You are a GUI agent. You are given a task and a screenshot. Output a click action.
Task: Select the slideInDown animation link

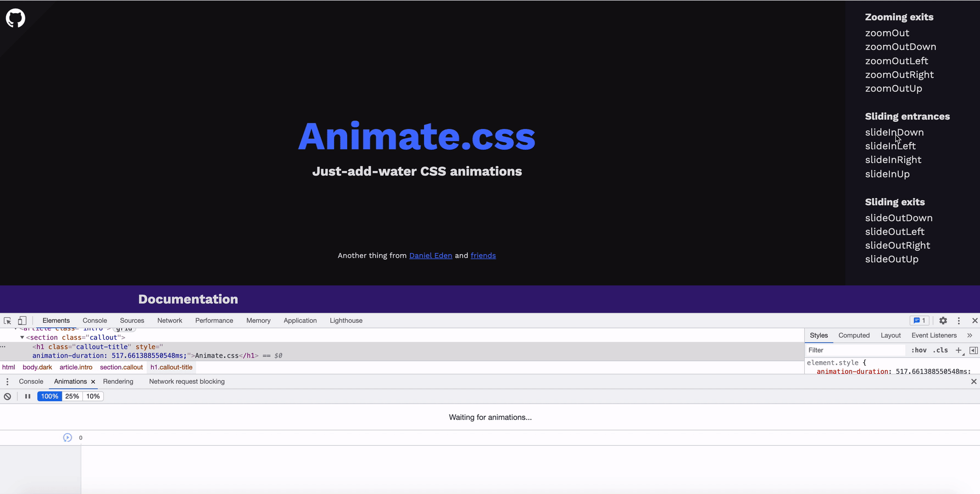[894, 132]
